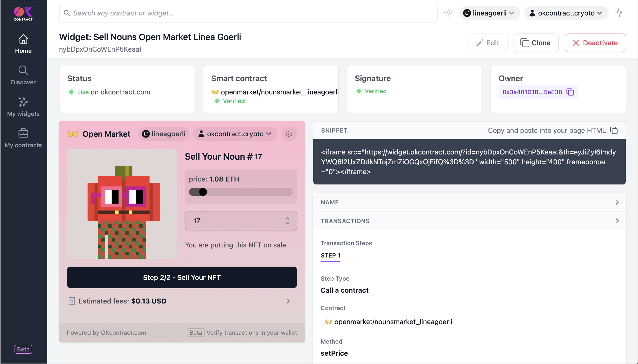The width and height of the screenshot is (638, 364).
Task: Open My contracts in the sidebar
Action: (x=23, y=138)
